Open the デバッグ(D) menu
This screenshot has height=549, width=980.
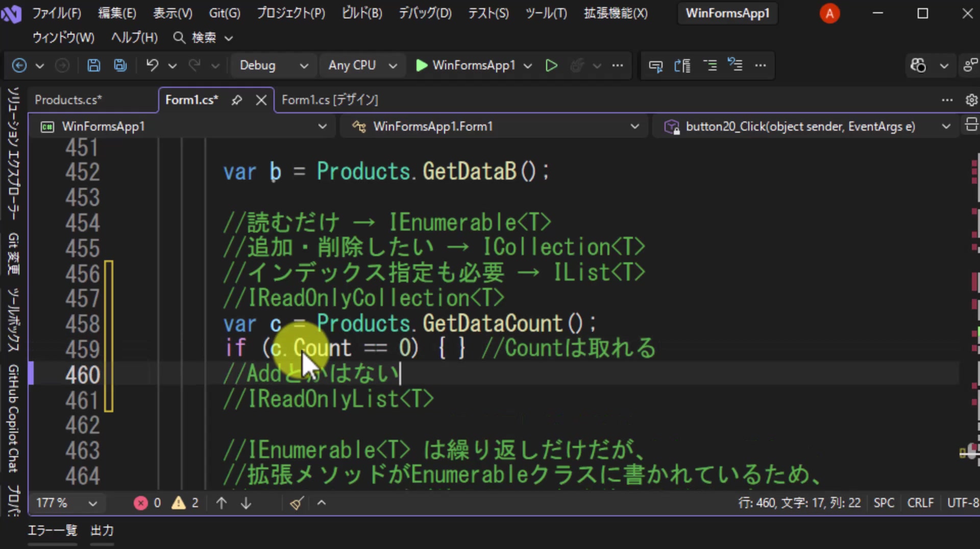pyautogui.click(x=425, y=13)
